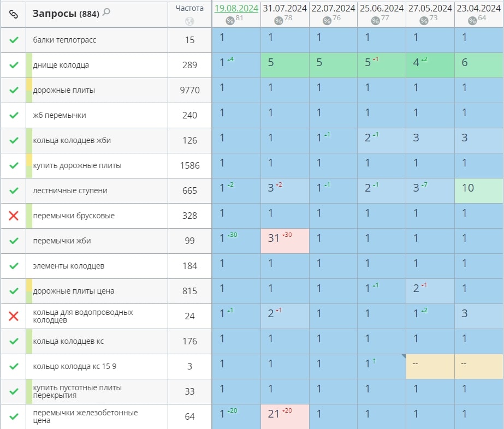Click percent icon under 25.06.2024
504x429 pixels.
(x=376, y=21)
